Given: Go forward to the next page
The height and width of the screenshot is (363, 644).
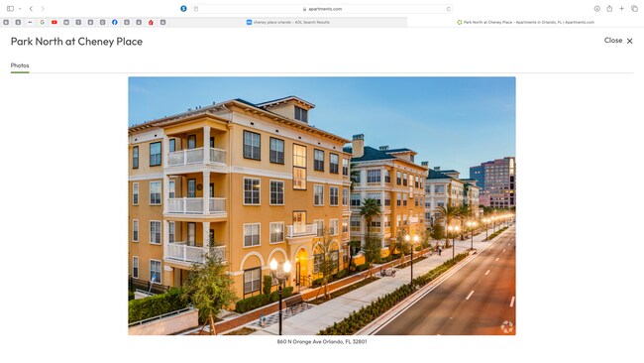Looking at the screenshot, I should tap(43, 9).
